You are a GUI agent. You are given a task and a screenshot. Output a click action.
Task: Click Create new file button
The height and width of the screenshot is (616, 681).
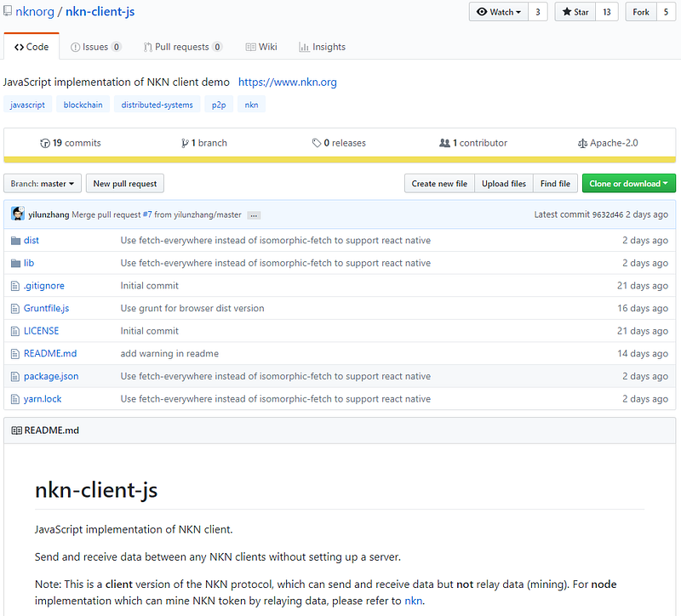439,184
